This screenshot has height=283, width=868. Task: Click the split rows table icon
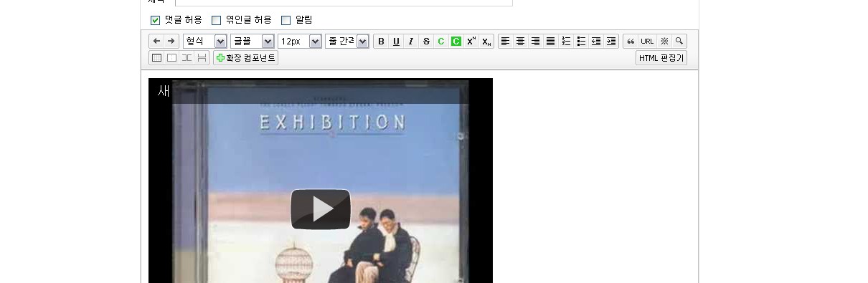tap(202, 58)
